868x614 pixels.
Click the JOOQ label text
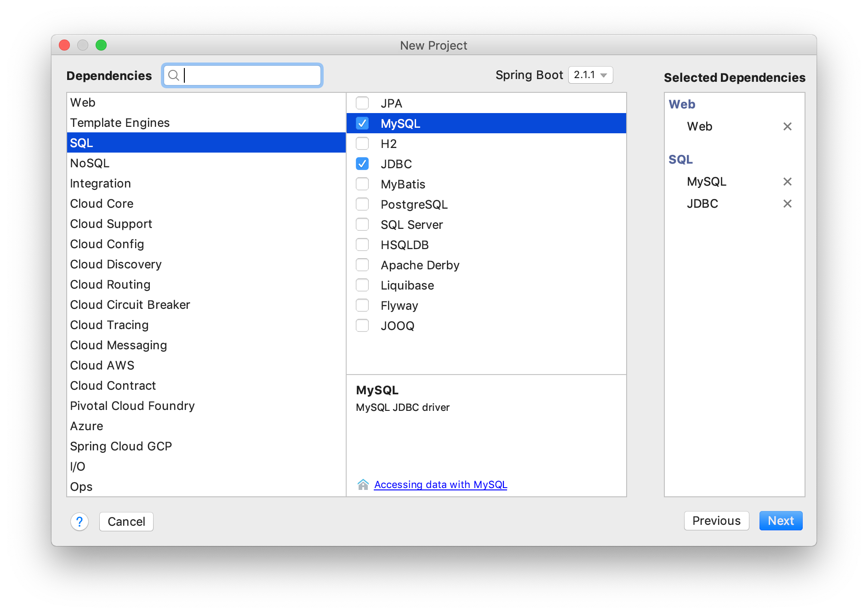(398, 326)
